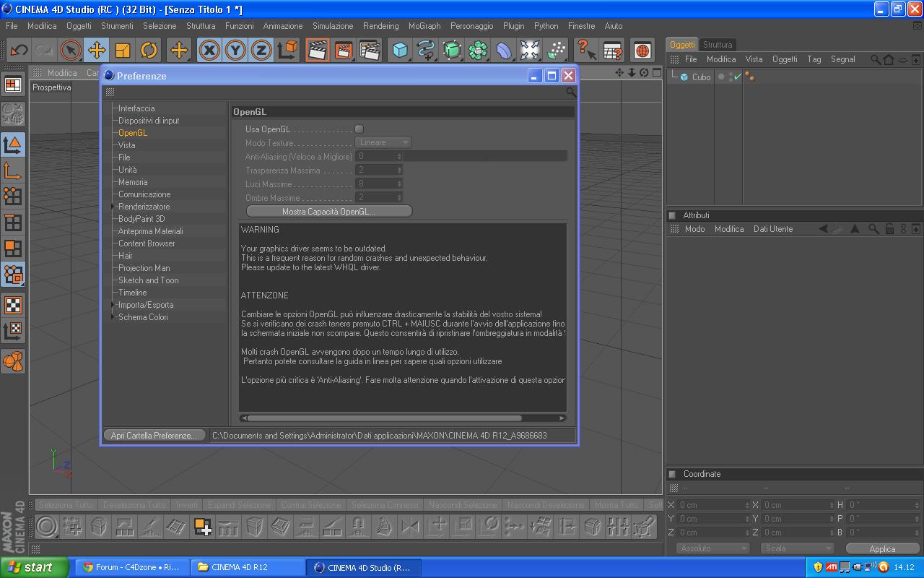This screenshot has height=578, width=924.
Task: Toggle the Y axis lock
Action: click(x=235, y=50)
